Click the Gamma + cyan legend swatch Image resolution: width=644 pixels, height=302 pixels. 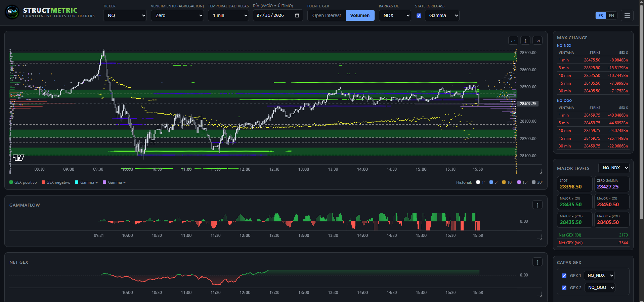pos(77,182)
